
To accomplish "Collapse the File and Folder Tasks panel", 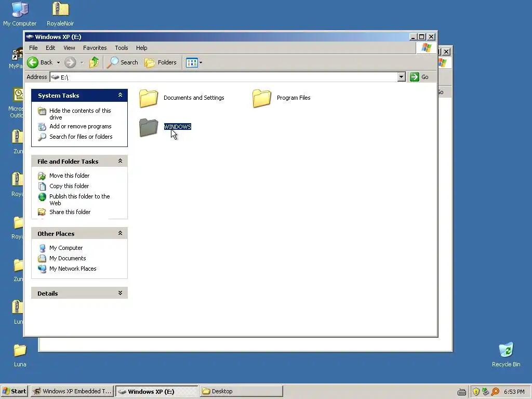I will coord(120,161).
